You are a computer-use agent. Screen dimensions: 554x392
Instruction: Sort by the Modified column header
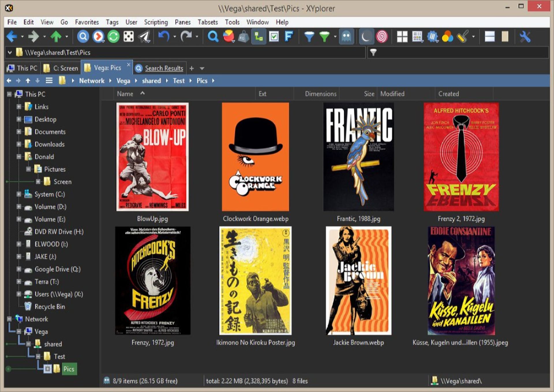(392, 94)
